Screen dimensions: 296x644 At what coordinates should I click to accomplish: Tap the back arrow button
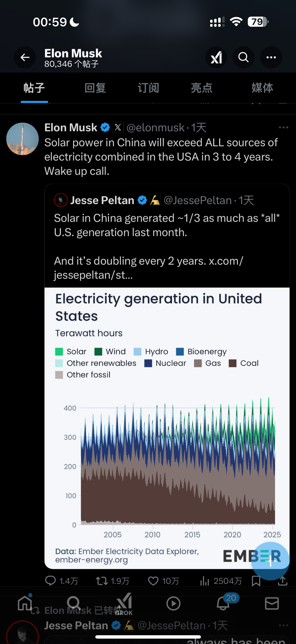25,57
